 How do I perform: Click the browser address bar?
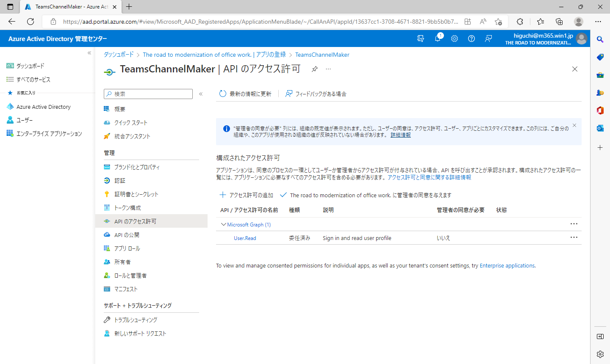pyautogui.click(x=260, y=22)
